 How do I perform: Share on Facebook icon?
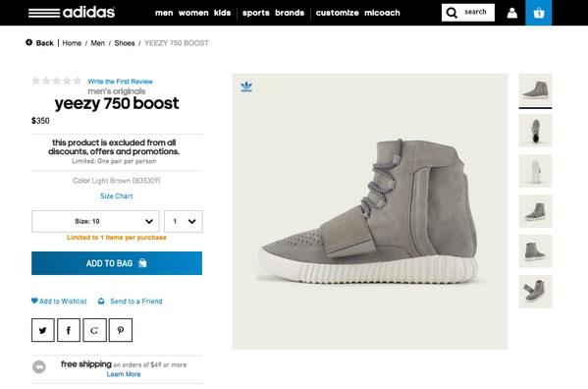pos(69,330)
